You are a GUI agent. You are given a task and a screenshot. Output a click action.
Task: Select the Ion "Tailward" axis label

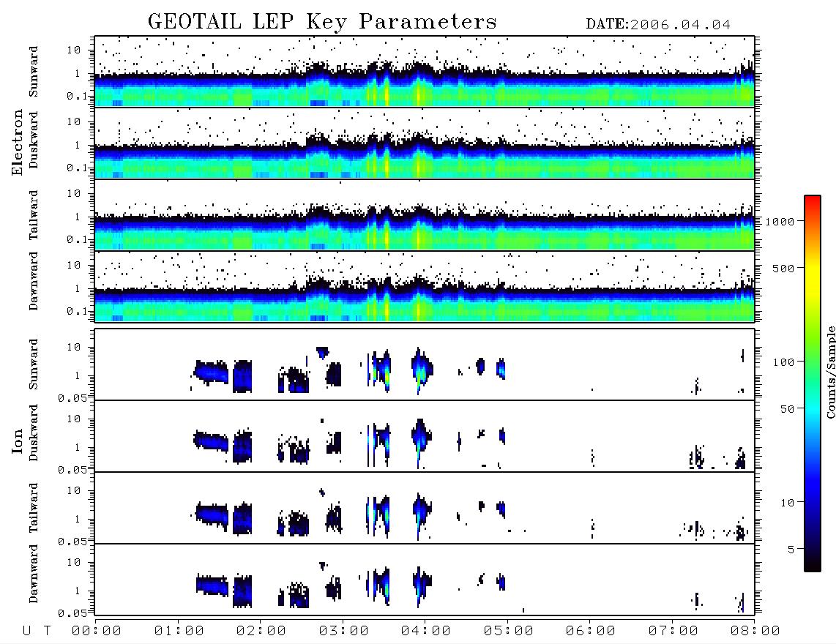(34, 508)
